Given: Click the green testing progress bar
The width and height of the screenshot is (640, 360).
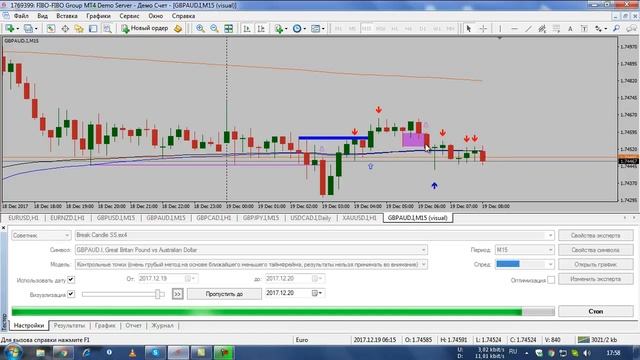Looking at the screenshot, I should coord(283,312).
